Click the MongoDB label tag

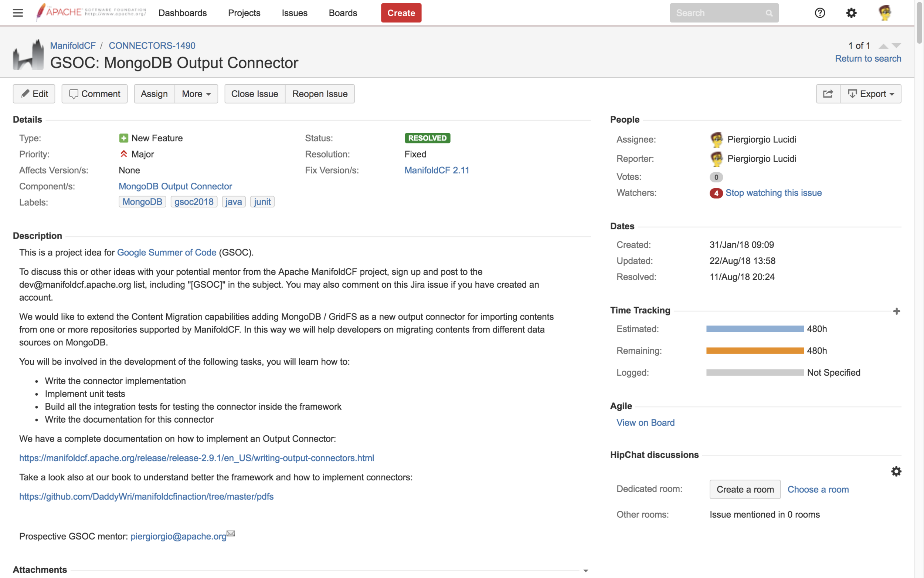click(x=142, y=202)
